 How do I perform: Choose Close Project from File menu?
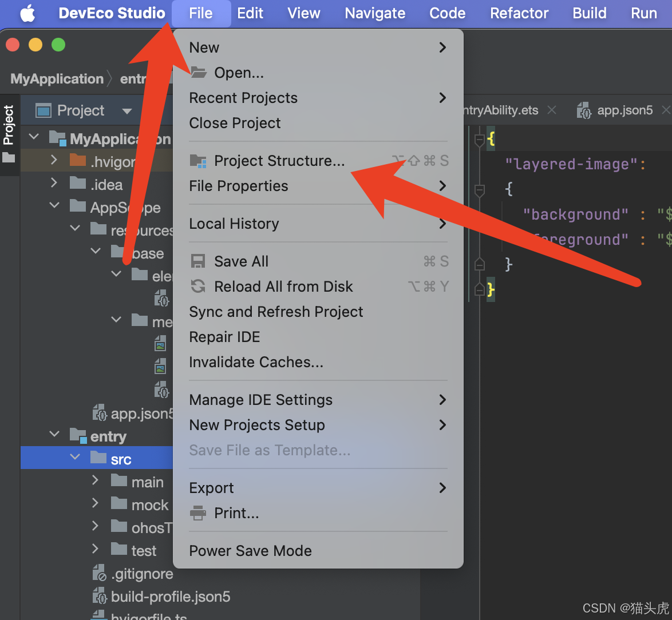[x=318, y=124]
